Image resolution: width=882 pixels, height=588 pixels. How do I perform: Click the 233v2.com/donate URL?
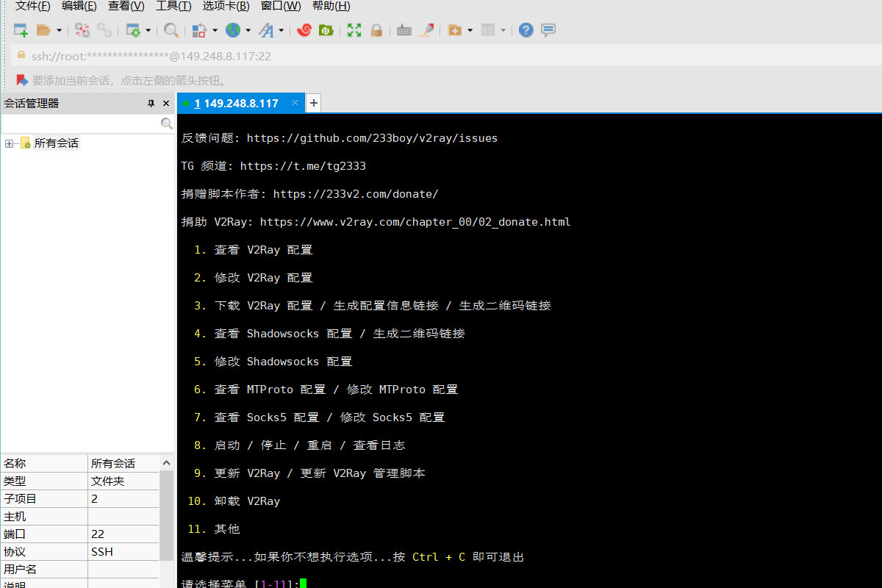click(x=356, y=194)
